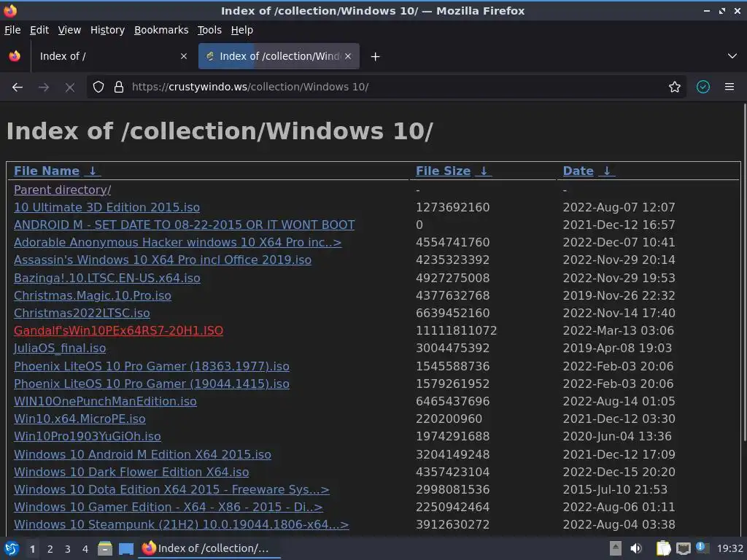The height and width of the screenshot is (560, 747).
Task: Download JuliaOS_final.iso
Action: [60, 349]
